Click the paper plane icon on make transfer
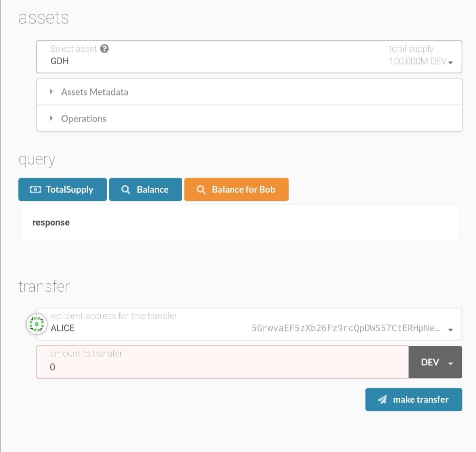 (x=382, y=400)
